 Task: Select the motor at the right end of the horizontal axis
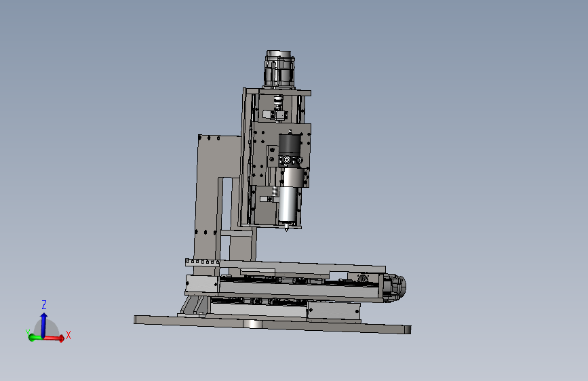(395, 287)
